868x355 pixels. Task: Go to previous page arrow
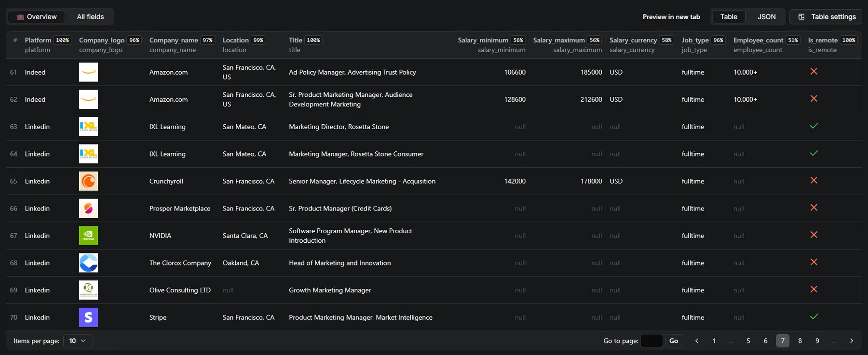click(696, 341)
